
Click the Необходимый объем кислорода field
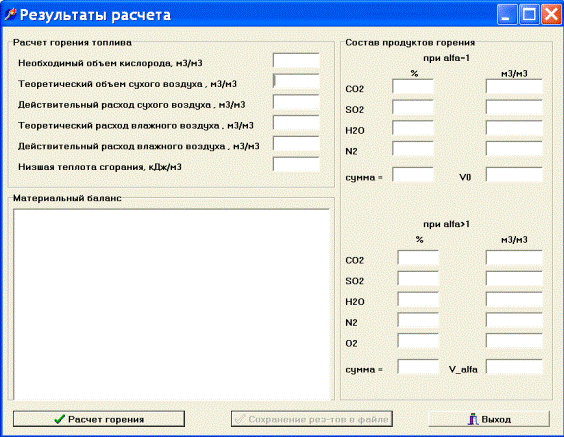296,61
